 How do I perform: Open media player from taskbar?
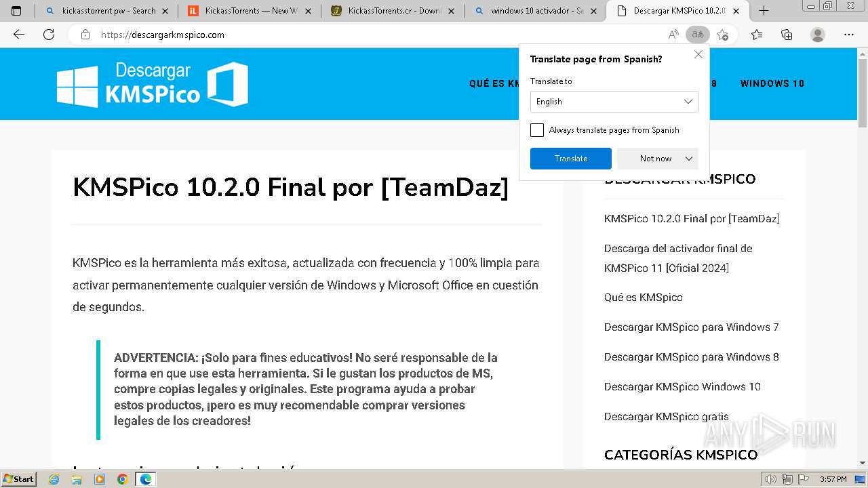pyautogui.click(x=100, y=479)
